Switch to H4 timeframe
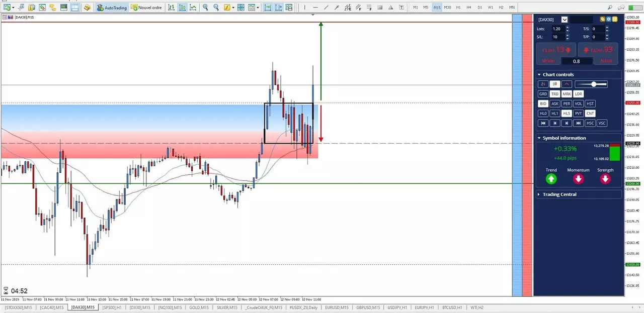The height and width of the screenshot is (313, 644). pos(469,8)
